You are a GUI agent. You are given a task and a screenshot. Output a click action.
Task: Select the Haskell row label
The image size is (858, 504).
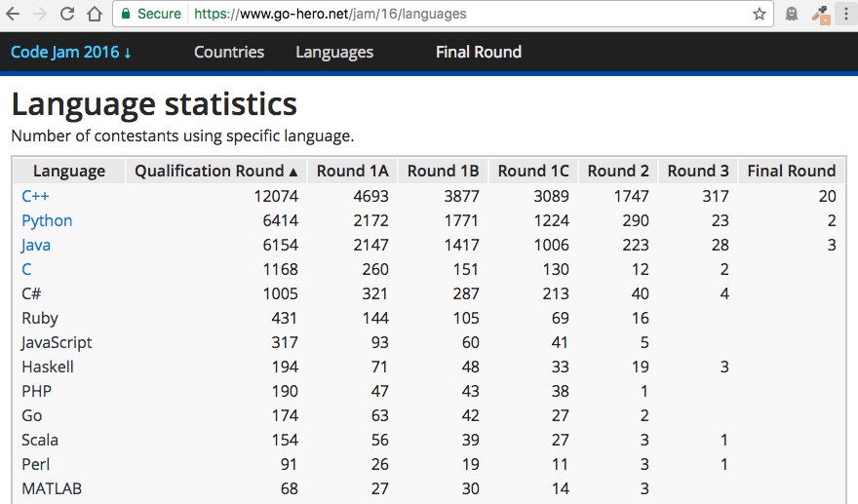pyautogui.click(x=48, y=367)
